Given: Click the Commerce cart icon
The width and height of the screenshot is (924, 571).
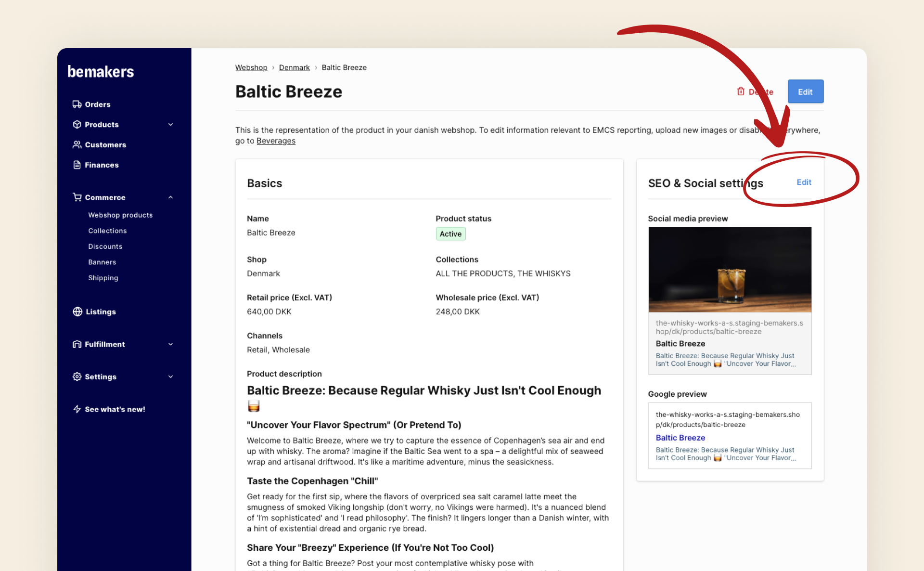Looking at the screenshot, I should (77, 197).
